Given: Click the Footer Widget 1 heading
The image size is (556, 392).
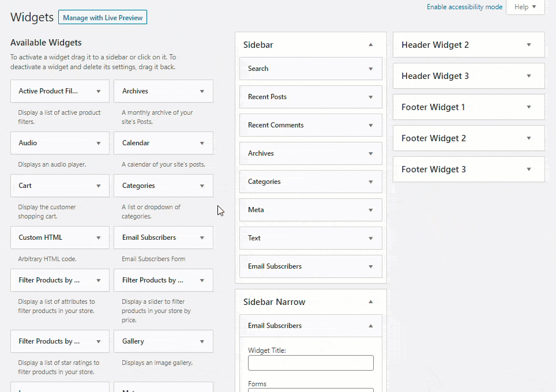Looking at the screenshot, I should point(433,107).
